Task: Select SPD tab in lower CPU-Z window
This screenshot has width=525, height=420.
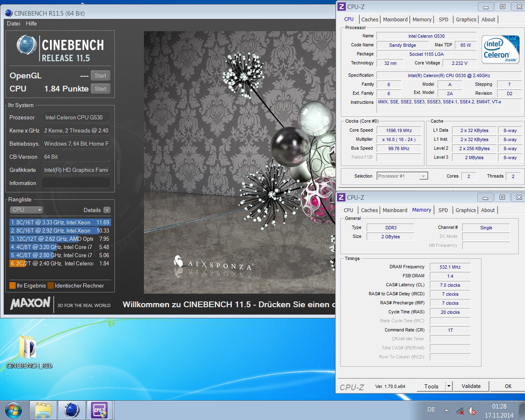Action: click(443, 210)
